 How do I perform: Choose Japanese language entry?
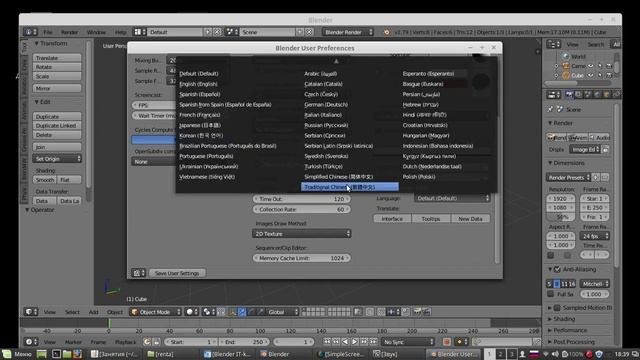(200, 125)
